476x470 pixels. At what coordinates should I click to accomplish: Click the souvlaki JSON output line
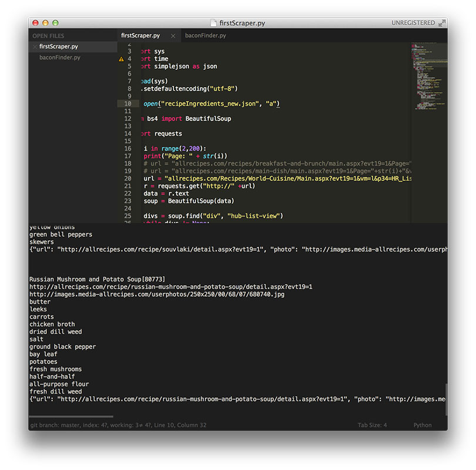click(x=239, y=250)
